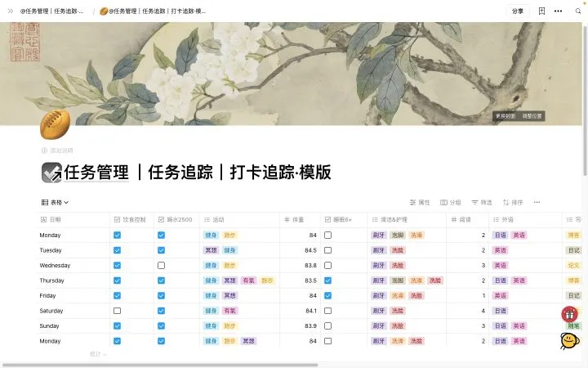Open the first breadcrumb @任务管理 page
Image resolution: width=588 pixels, height=368 pixels.
pos(51,11)
